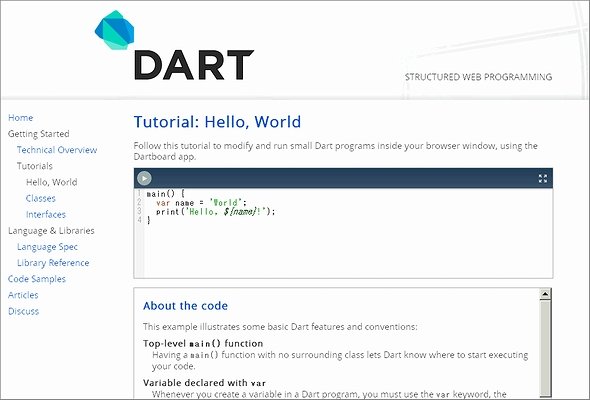Click the About the code heading
The height and width of the screenshot is (400, 590).
(186, 306)
